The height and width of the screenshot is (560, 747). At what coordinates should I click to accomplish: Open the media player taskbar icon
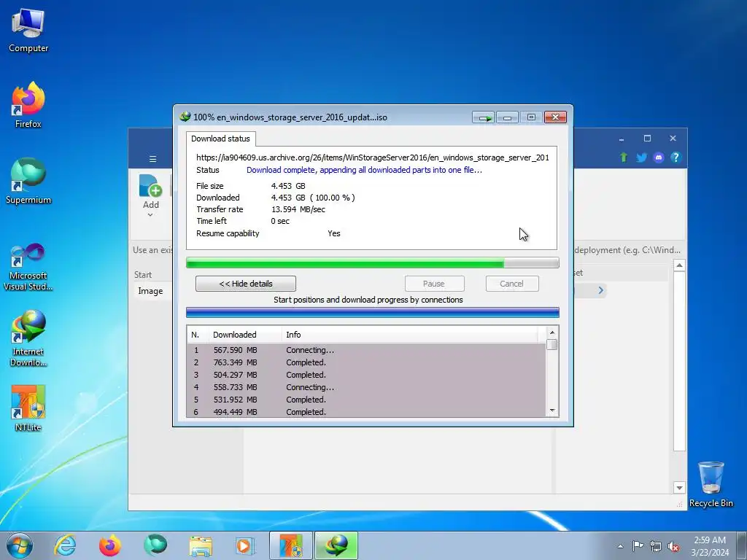[x=245, y=545]
